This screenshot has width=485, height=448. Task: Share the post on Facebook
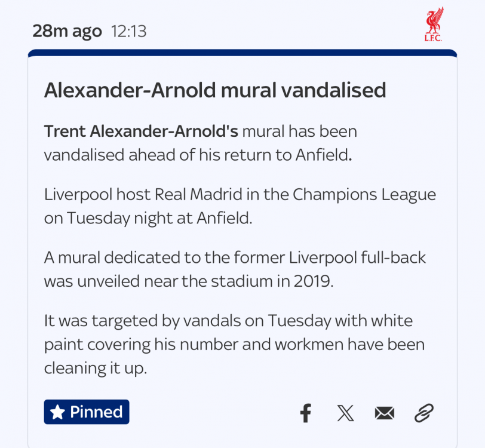tap(305, 413)
